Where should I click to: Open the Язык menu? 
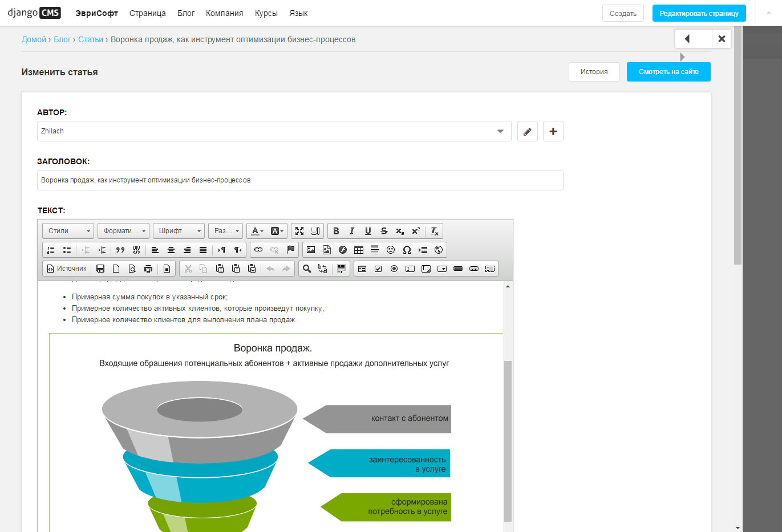[x=298, y=13]
